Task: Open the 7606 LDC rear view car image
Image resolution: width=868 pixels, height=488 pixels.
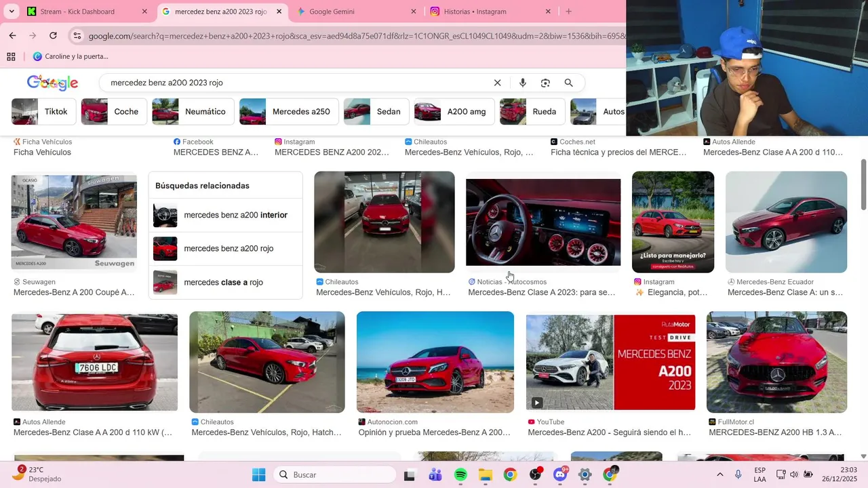Action: tap(95, 362)
